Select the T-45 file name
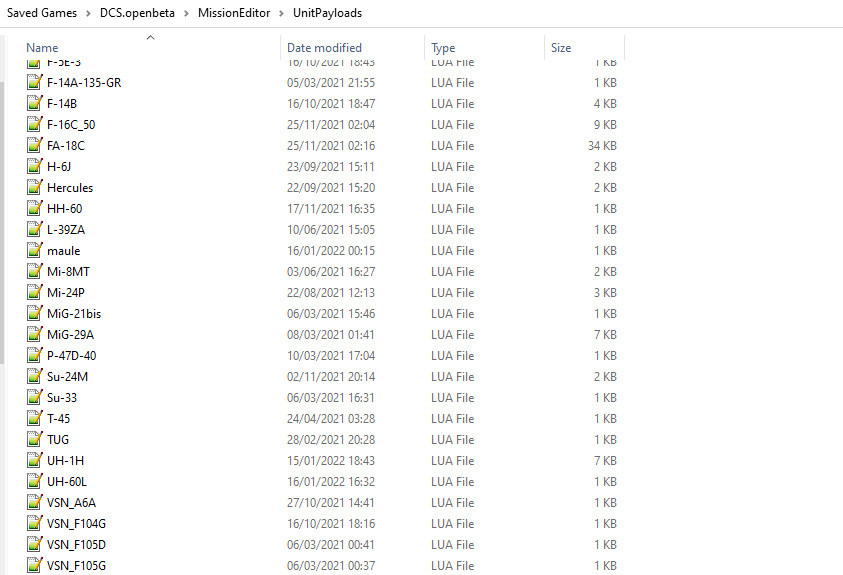The height and width of the screenshot is (575, 843). tap(58, 419)
